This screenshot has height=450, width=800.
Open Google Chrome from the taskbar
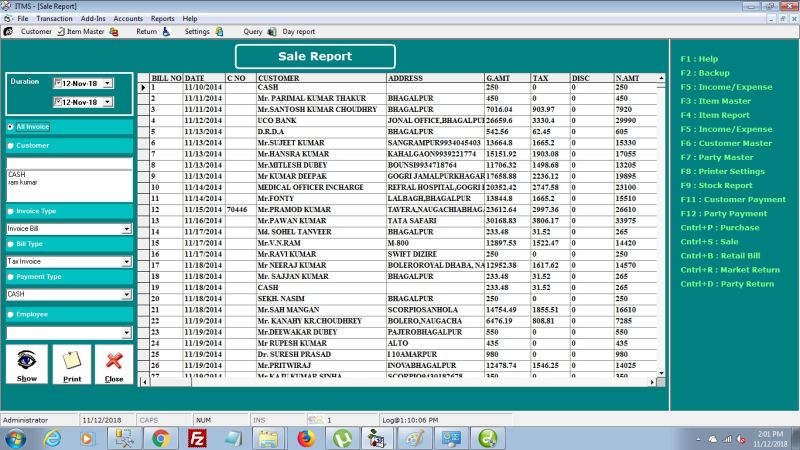(160, 439)
